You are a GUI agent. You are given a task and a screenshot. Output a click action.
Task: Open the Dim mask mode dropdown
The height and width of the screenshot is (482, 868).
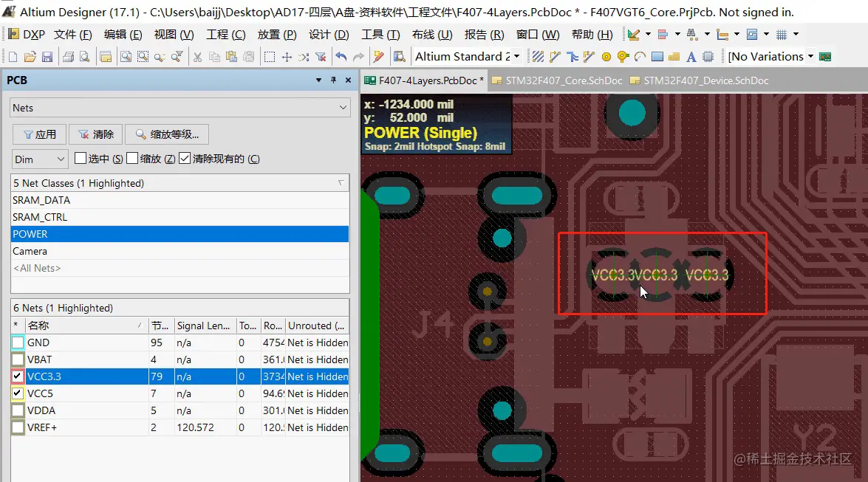(40, 159)
